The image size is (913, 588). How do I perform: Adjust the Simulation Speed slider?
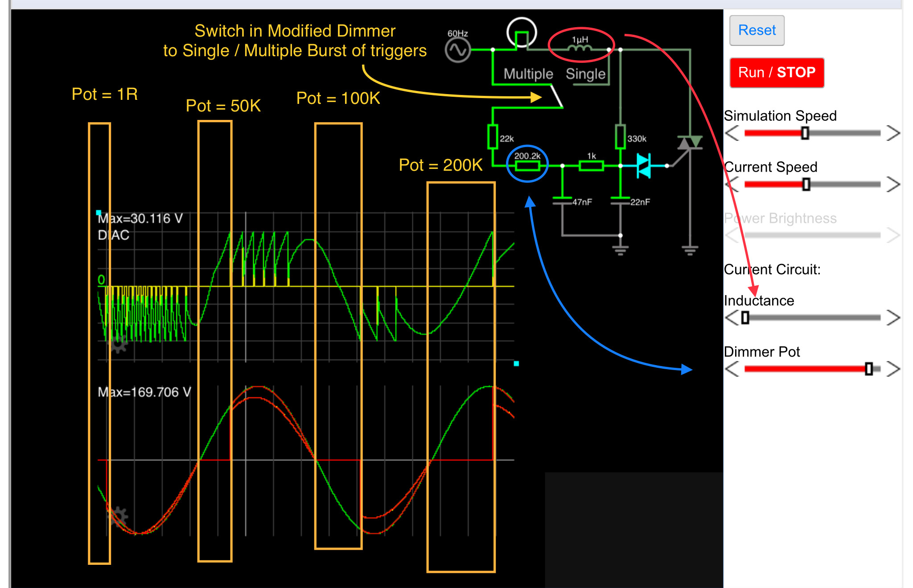click(812, 133)
